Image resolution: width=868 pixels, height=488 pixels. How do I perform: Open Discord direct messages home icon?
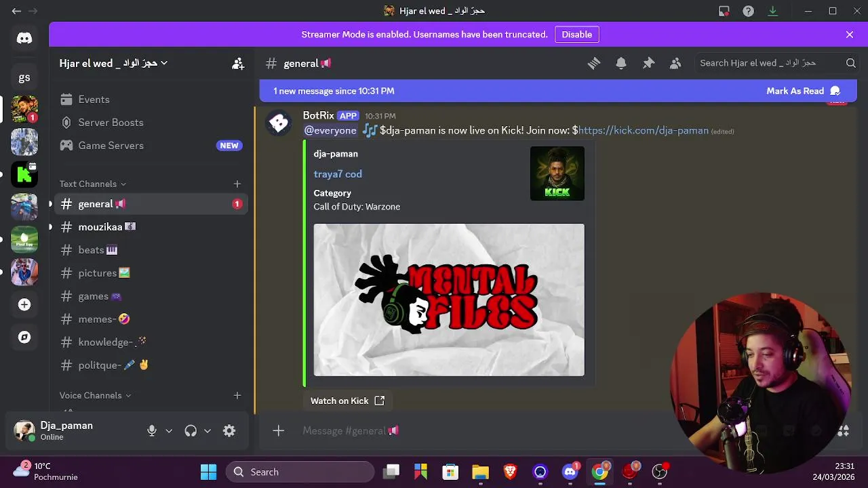click(x=24, y=39)
